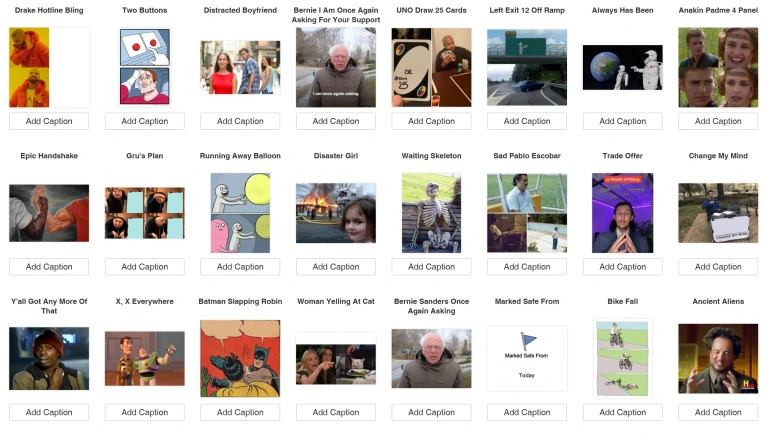Open the Two Buttons meme thumbnail
The width and height of the screenshot is (768, 437).
coord(145,67)
